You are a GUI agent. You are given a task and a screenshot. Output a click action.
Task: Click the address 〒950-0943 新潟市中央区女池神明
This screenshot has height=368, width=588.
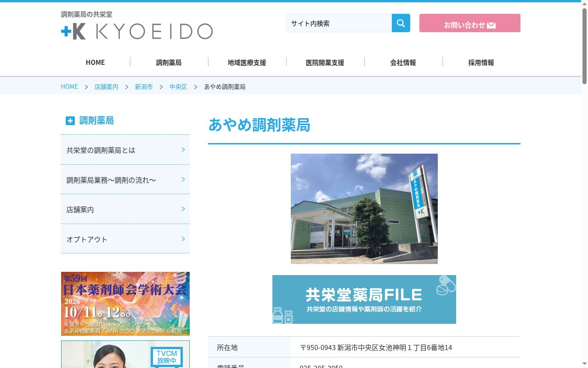pos(376,348)
